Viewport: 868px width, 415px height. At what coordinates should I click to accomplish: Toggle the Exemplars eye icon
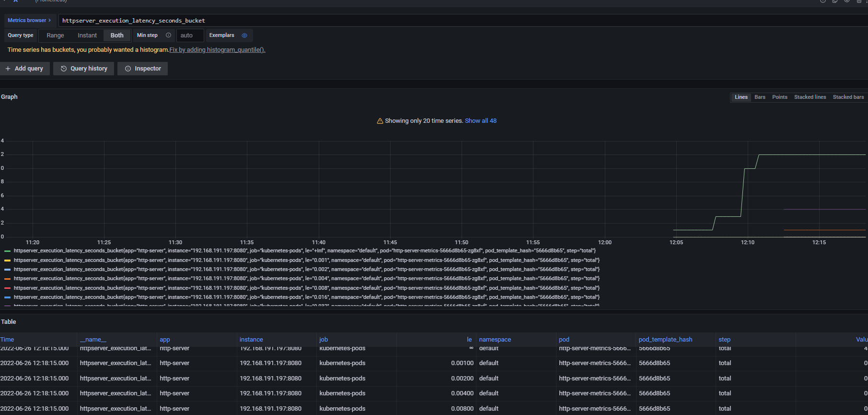coord(244,36)
